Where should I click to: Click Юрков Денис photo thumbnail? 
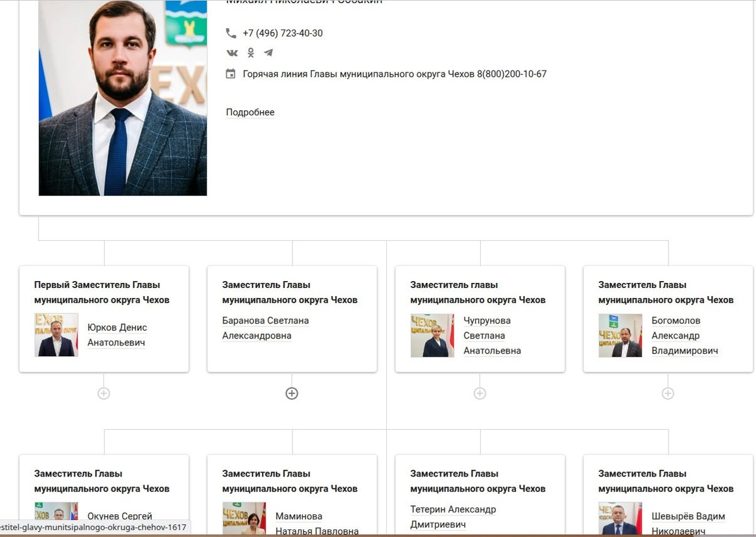click(57, 335)
